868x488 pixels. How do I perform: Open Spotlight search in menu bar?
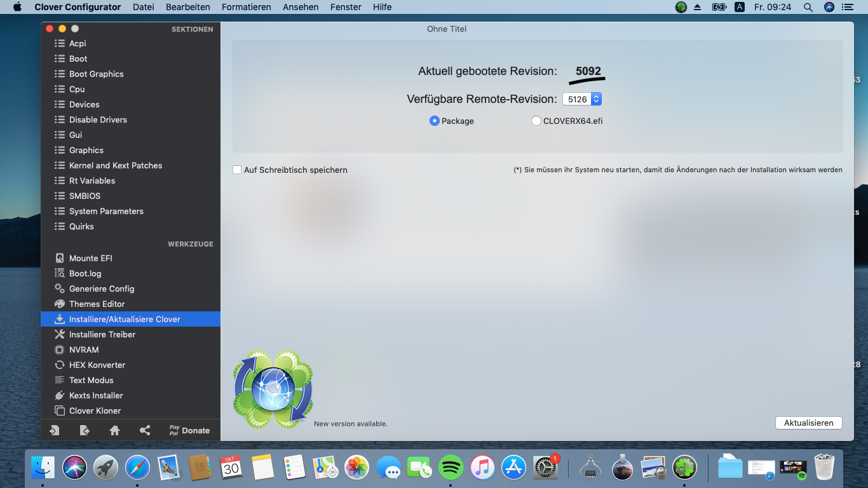point(808,7)
